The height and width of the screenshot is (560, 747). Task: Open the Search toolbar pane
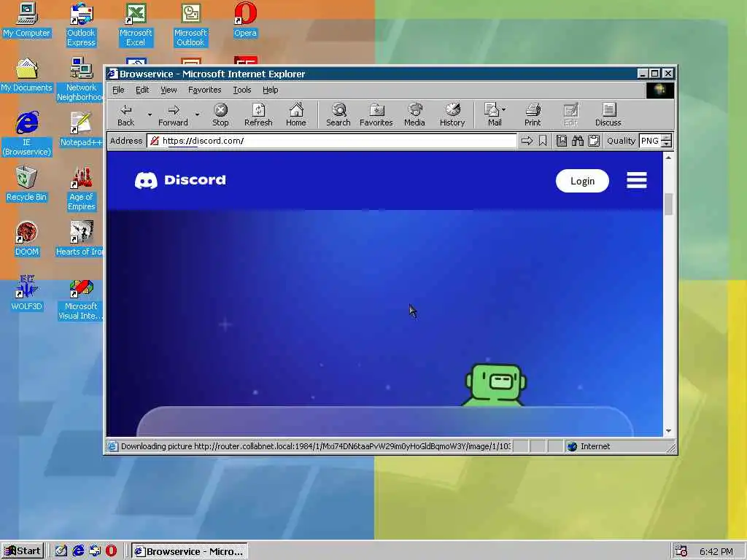(338, 114)
